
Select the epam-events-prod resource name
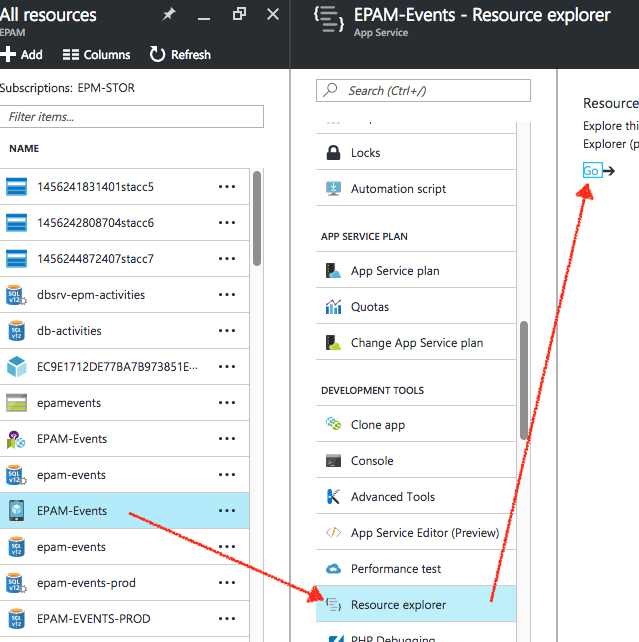86,583
